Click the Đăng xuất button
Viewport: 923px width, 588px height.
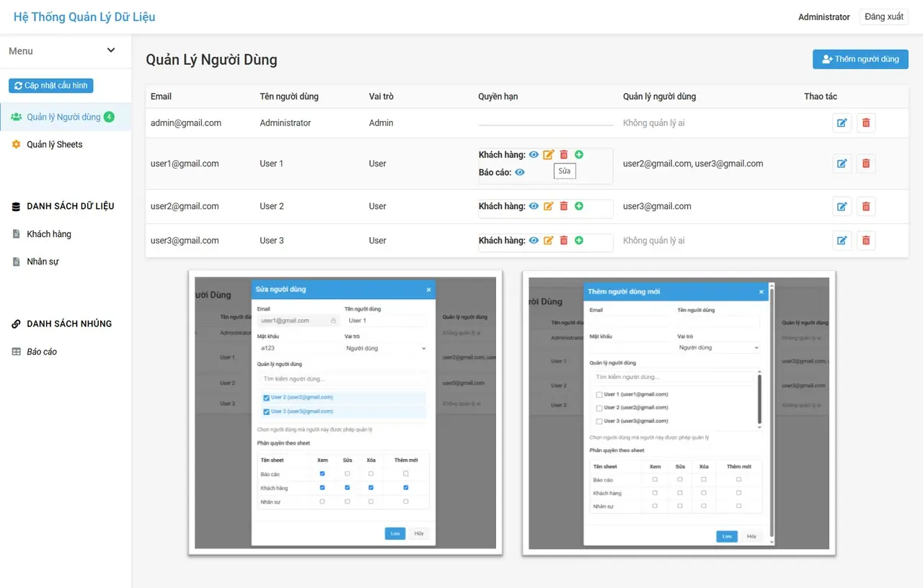click(883, 17)
